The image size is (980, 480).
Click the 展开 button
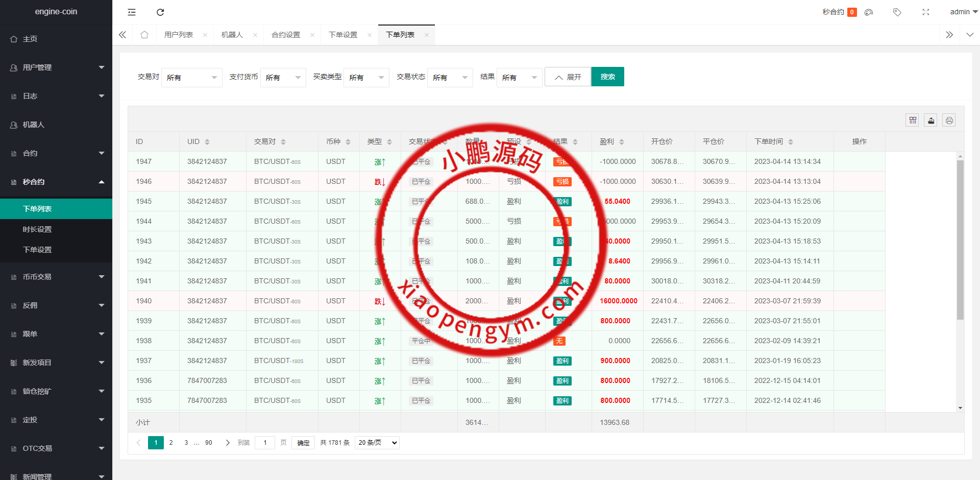point(568,77)
